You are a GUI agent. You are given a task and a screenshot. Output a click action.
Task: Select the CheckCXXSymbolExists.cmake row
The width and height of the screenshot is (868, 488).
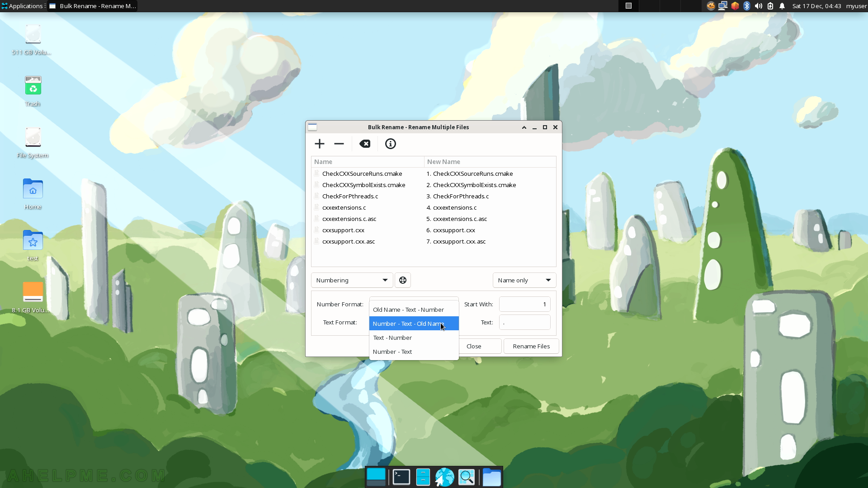(434, 185)
